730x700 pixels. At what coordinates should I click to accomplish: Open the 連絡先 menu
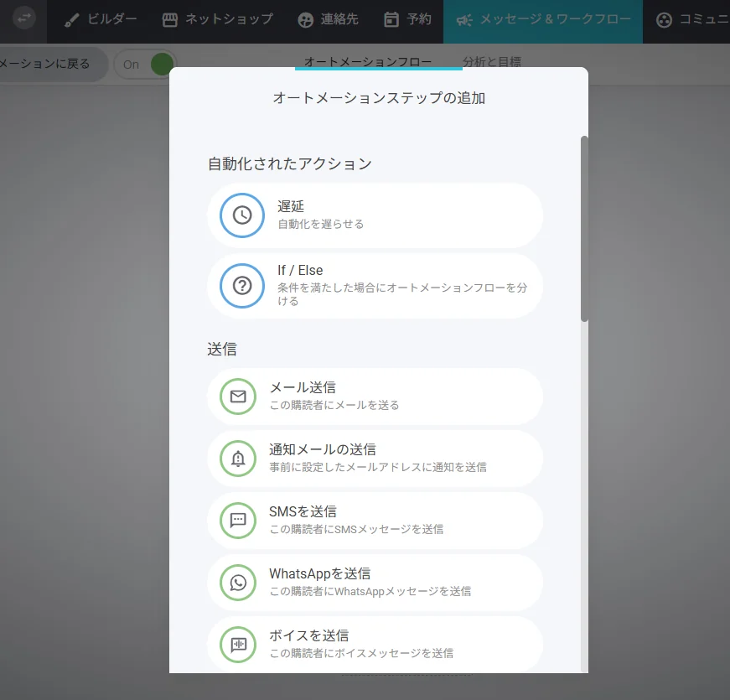click(x=329, y=19)
